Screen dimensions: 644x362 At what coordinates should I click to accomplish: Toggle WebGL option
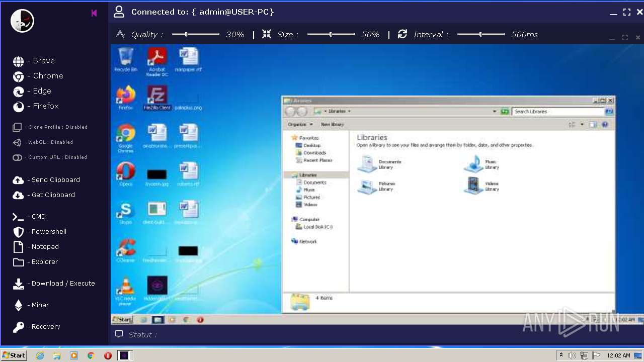coord(43,142)
